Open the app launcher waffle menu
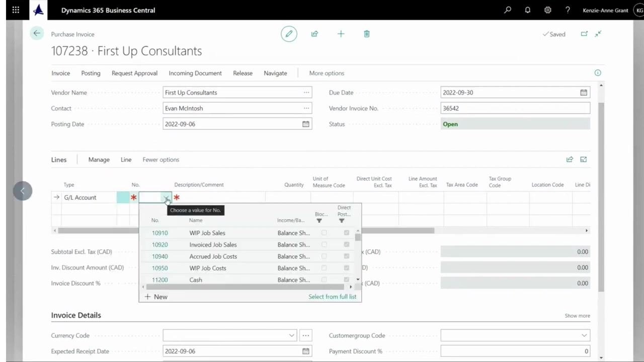 pos(16,10)
